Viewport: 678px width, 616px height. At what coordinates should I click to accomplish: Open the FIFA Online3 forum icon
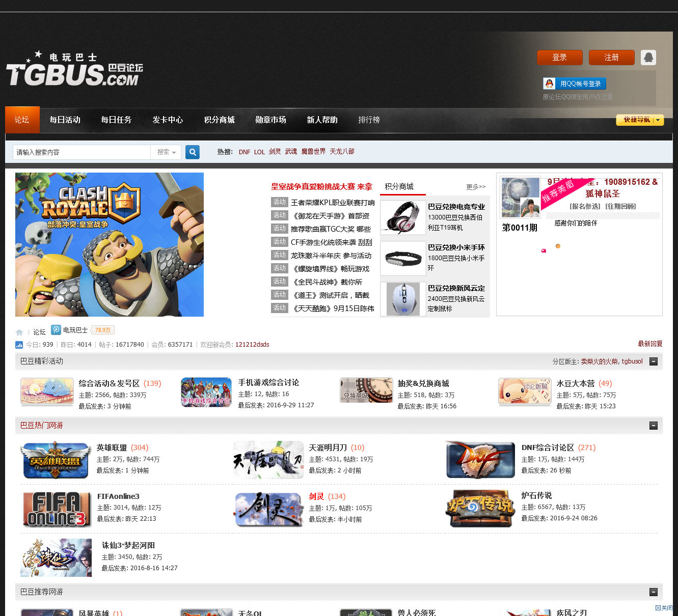(x=56, y=509)
